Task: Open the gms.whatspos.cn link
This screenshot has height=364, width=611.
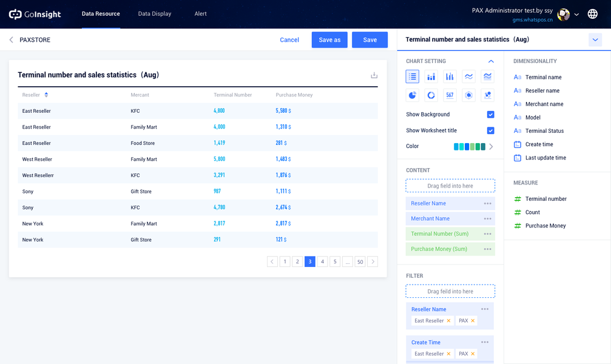Action: tap(532, 20)
